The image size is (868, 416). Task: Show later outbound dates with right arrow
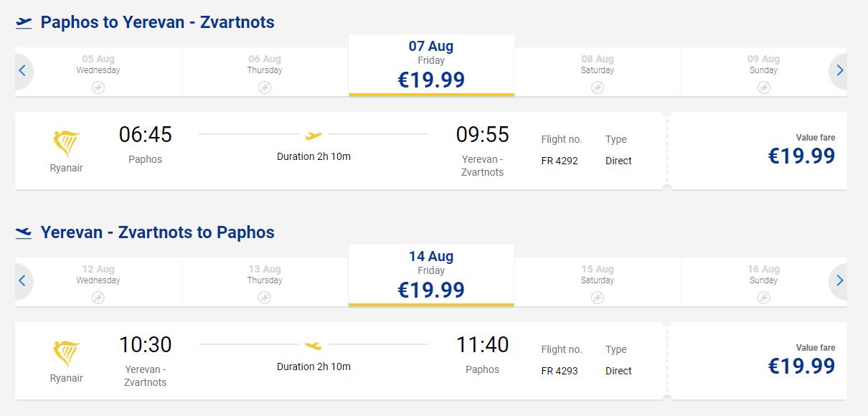click(839, 71)
